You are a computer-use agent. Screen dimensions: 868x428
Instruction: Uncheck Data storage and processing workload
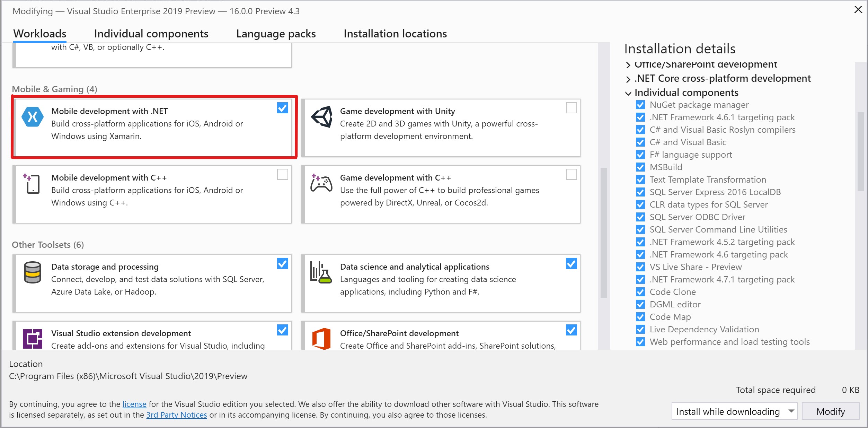283,264
